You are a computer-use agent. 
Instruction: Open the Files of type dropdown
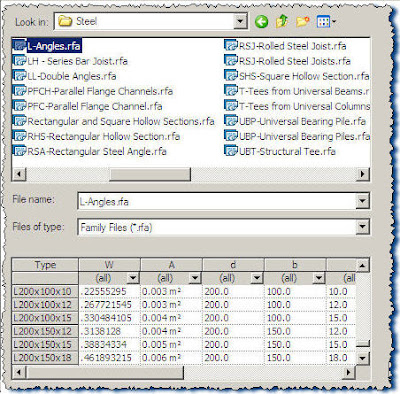click(x=362, y=227)
